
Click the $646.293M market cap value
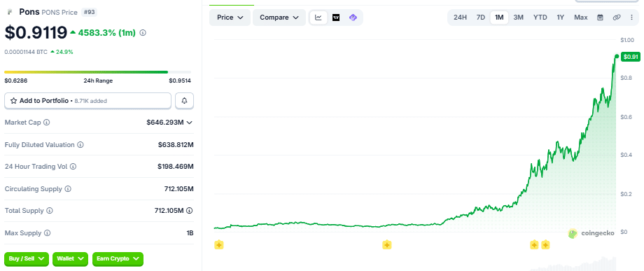164,123
